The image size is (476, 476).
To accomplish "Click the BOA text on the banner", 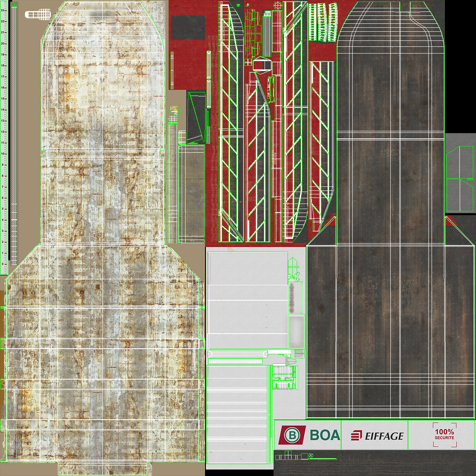I will click(325, 435).
